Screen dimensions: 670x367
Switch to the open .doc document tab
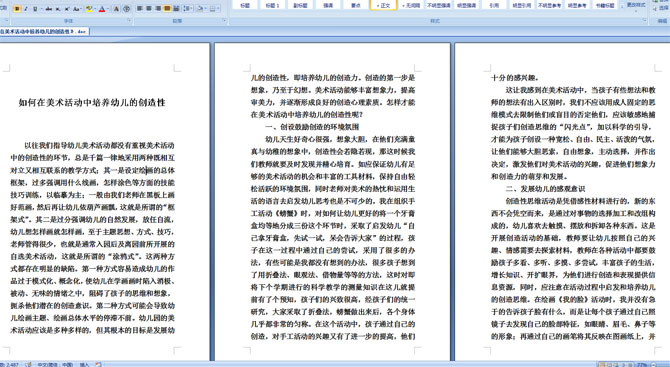point(44,31)
